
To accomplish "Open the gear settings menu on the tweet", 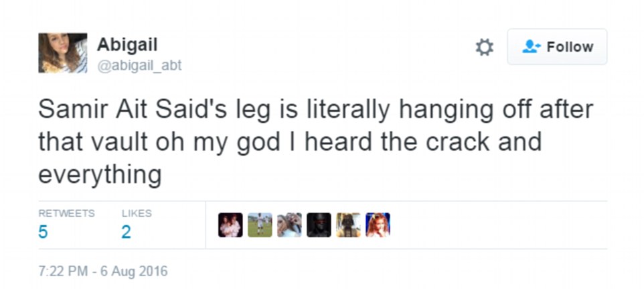I will (x=484, y=47).
